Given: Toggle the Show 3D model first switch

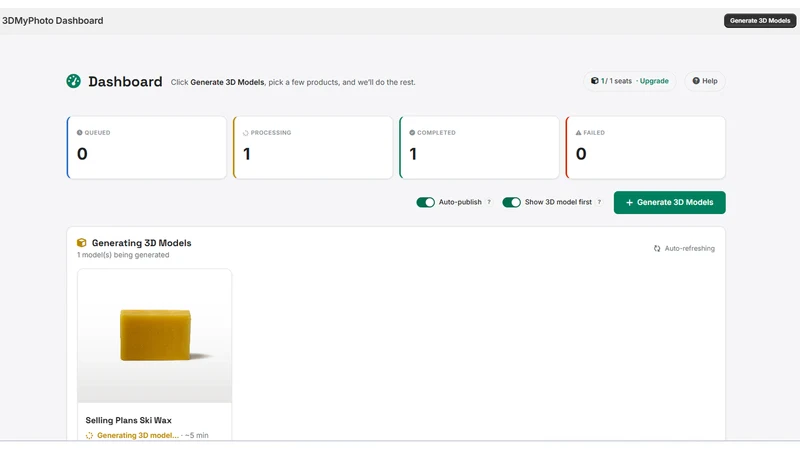Looking at the screenshot, I should pos(511,203).
